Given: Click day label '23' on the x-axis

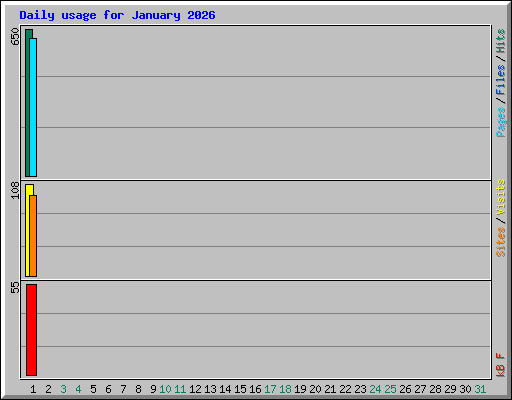Looking at the screenshot, I should [x=360, y=389].
